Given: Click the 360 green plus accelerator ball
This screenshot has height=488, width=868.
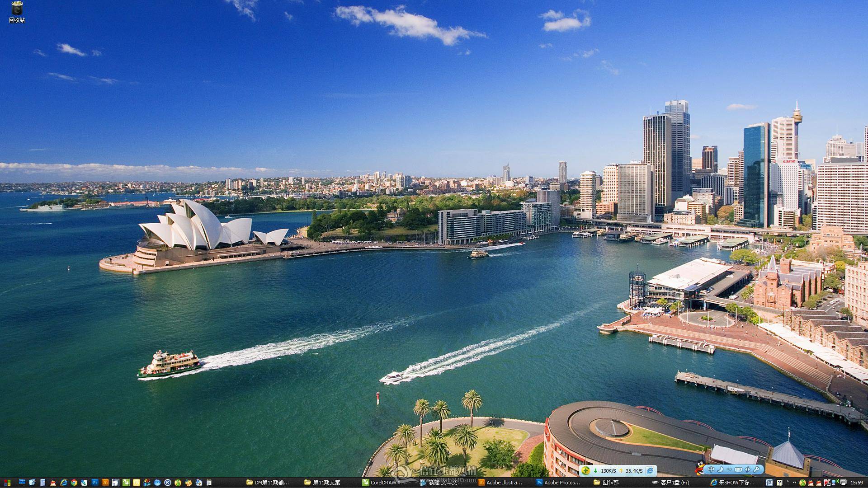Looking at the screenshot, I should pyautogui.click(x=585, y=470).
